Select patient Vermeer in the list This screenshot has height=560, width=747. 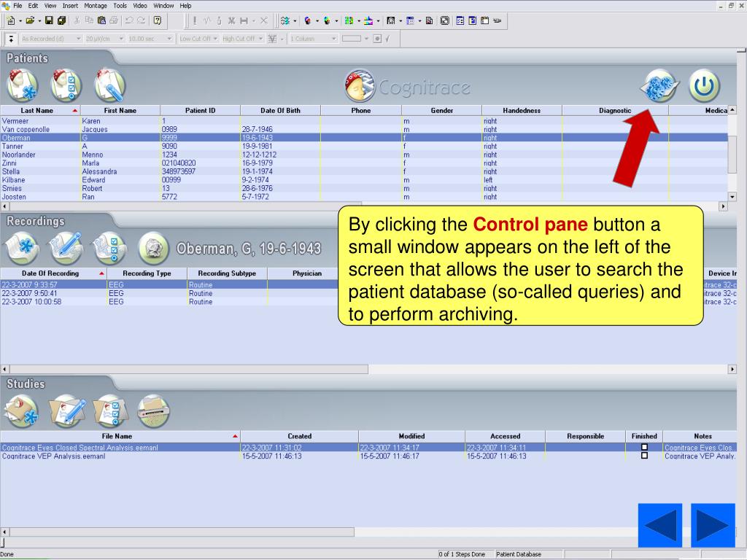pyautogui.click(x=364, y=121)
